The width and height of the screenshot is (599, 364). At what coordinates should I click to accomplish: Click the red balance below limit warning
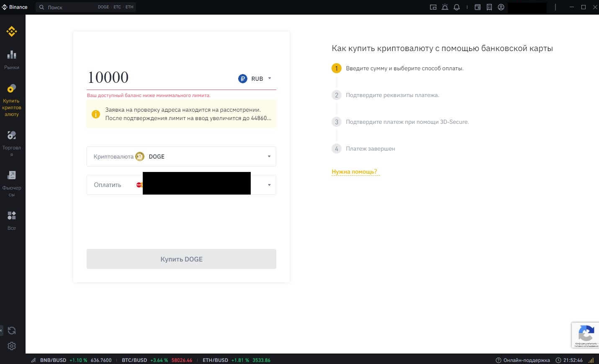149,95
